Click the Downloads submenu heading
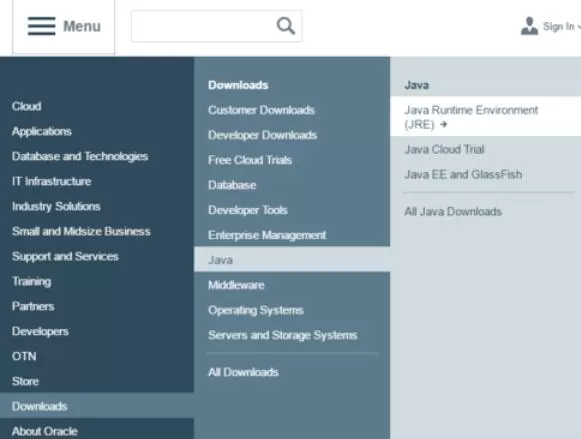Viewport: 581px width, 439px height. 238,85
